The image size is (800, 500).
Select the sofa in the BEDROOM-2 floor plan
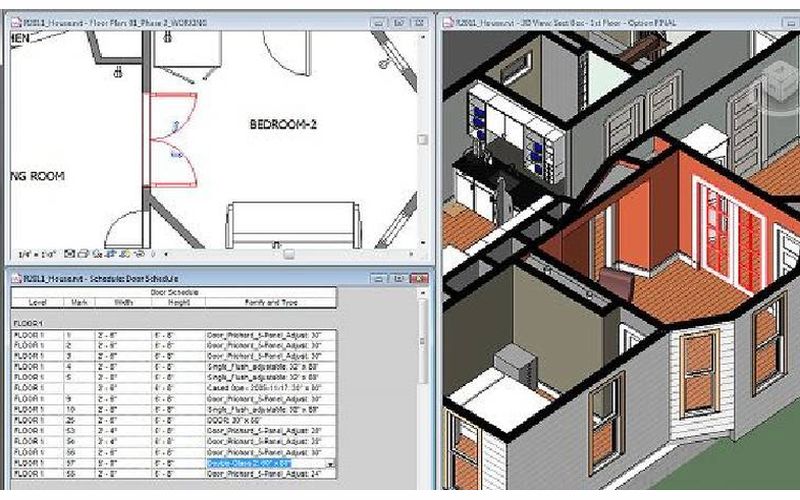click(x=293, y=225)
